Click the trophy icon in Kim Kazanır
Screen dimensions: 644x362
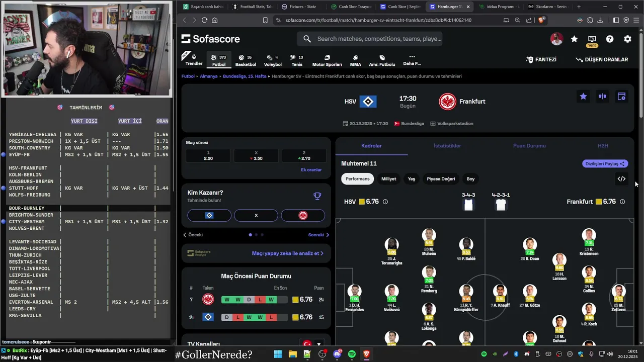coord(317,196)
